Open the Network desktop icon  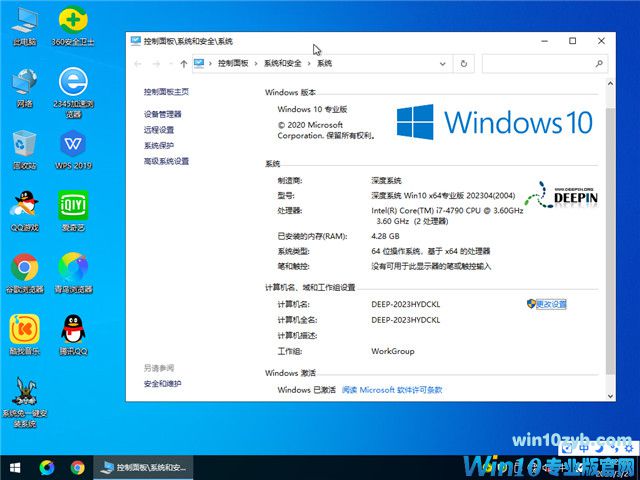click(24, 88)
